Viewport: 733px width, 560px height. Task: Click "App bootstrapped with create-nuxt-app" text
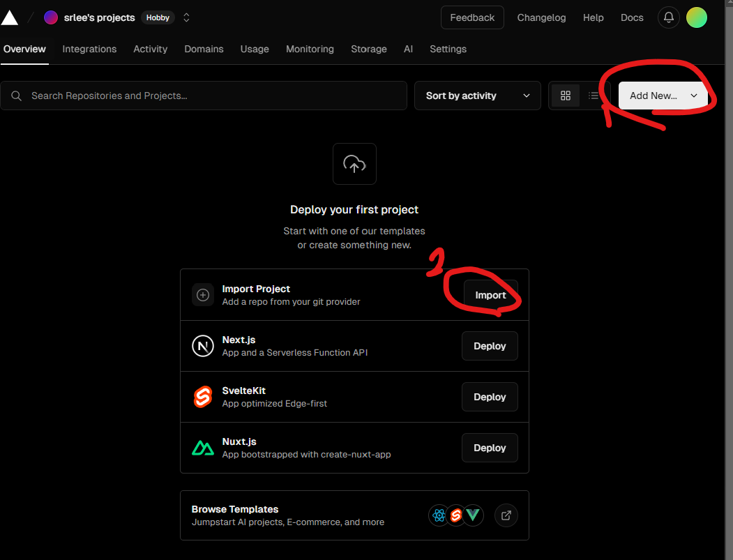pos(306,455)
